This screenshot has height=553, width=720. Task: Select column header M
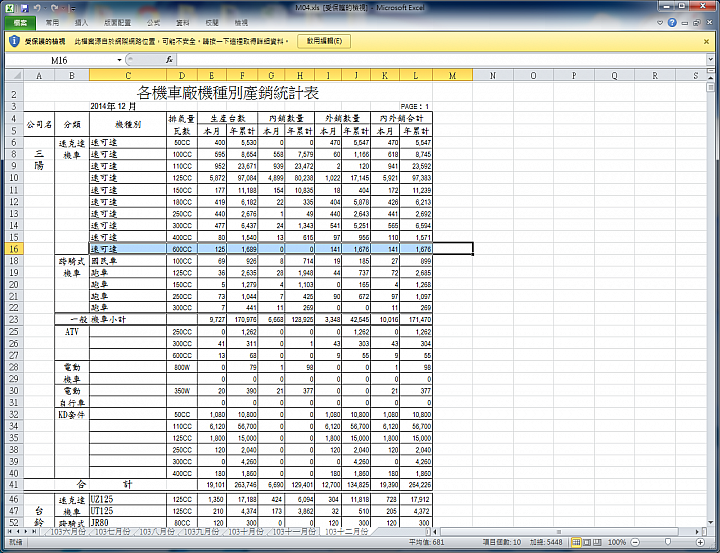[452, 75]
